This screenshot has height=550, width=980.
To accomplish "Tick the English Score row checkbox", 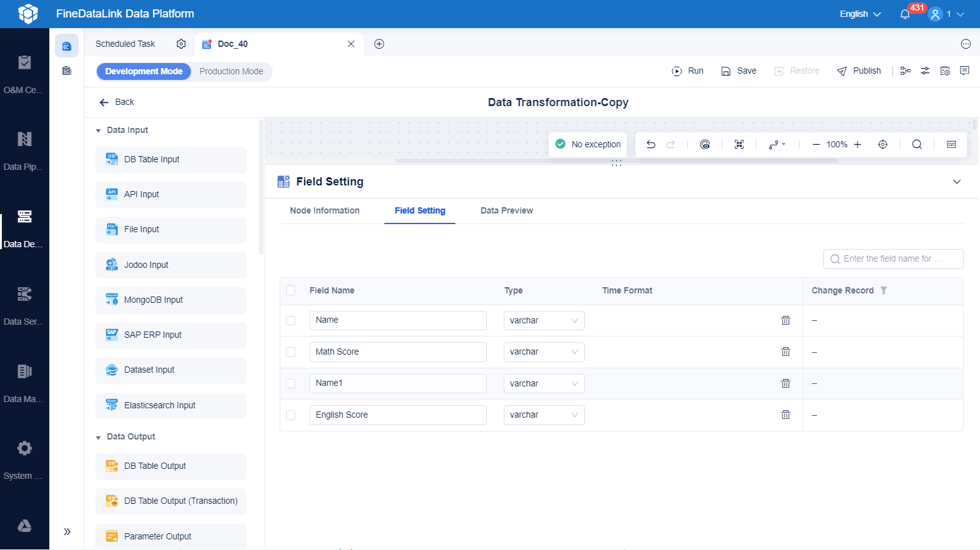I will [x=290, y=415].
